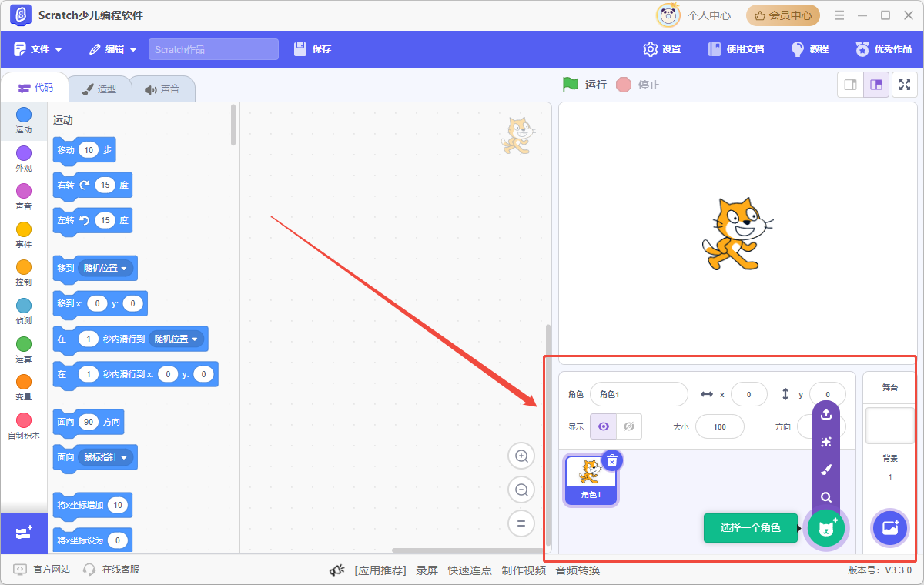Enter fullscreen stage mode
This screenshot has height=585, width=924.
pos(905,85)
